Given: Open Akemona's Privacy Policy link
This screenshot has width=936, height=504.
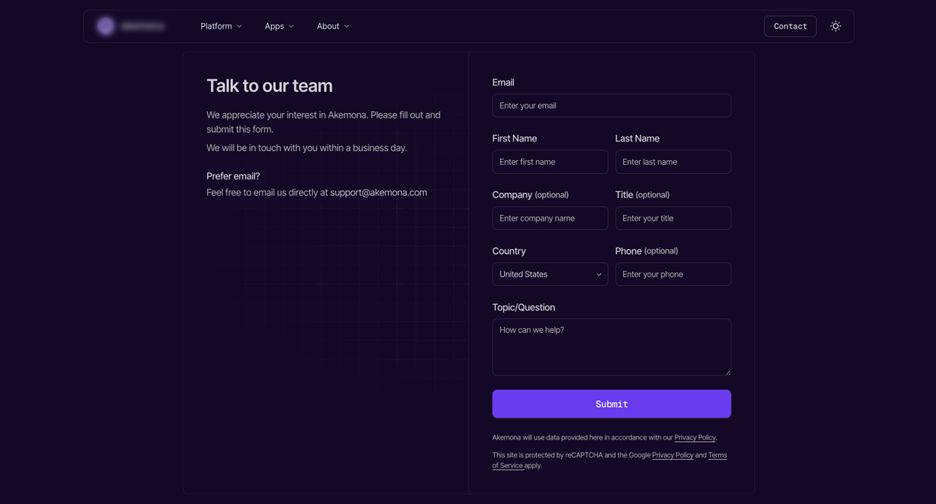Looking at the screenshot, I should (694, 438).
